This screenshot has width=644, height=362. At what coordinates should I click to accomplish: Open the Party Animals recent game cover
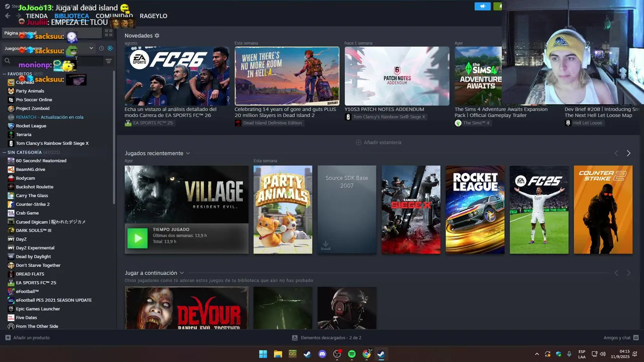(x=283, y=210)
